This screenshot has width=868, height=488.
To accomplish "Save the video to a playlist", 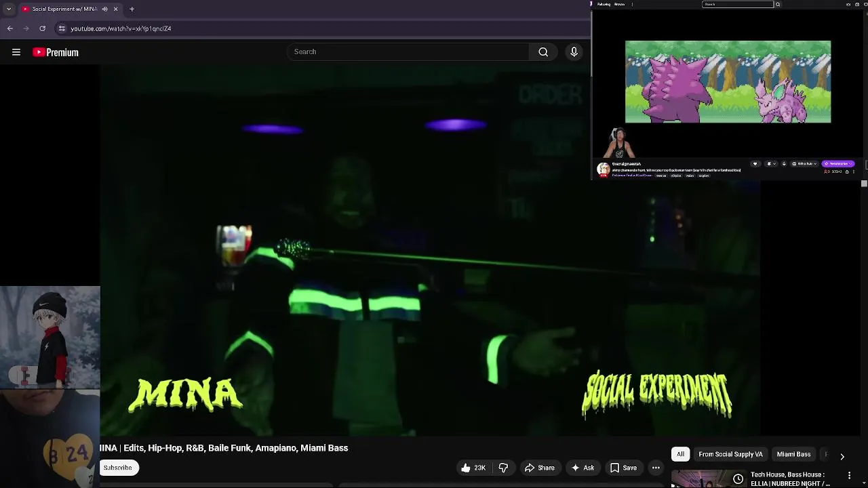I will point(623,468).
